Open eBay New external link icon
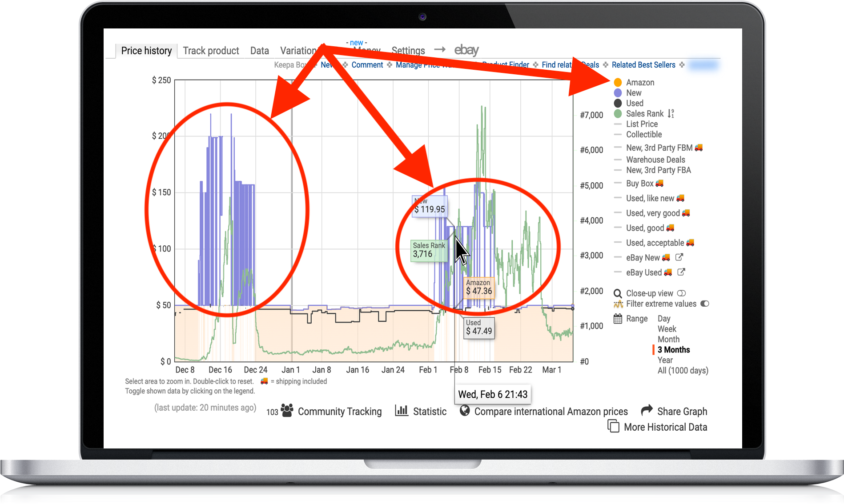The image size is (844, 504). click(679, 257)
